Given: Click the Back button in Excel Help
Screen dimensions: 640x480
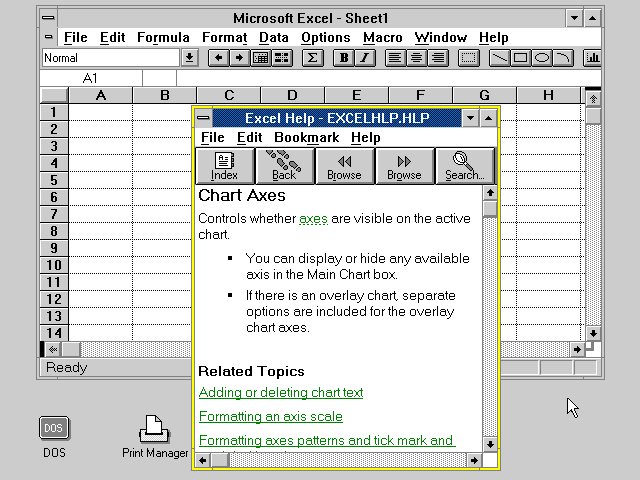Looking at the screenshot, I should point(284,166).
